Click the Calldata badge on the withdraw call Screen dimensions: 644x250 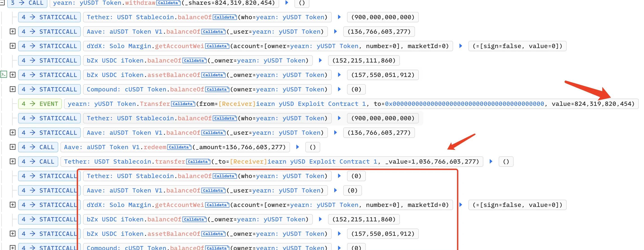pyautogui.click(x=168, y=3)
